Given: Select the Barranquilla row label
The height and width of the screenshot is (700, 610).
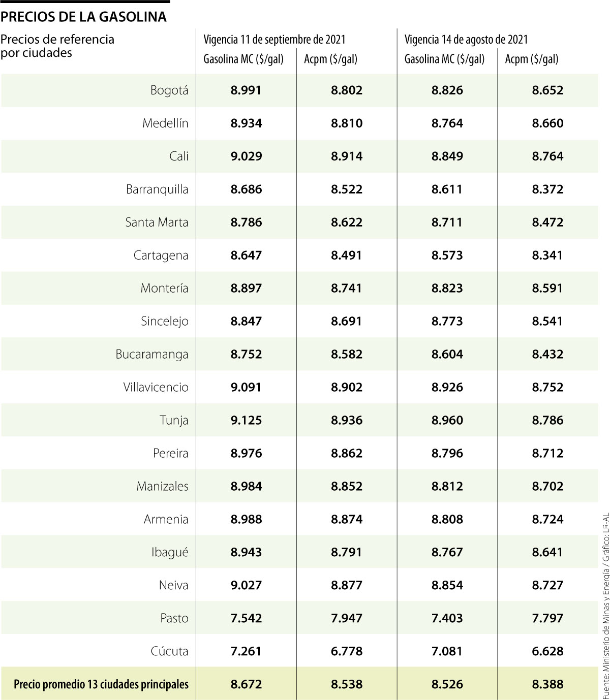Looking at the screenshot, I should coord(157,189).
